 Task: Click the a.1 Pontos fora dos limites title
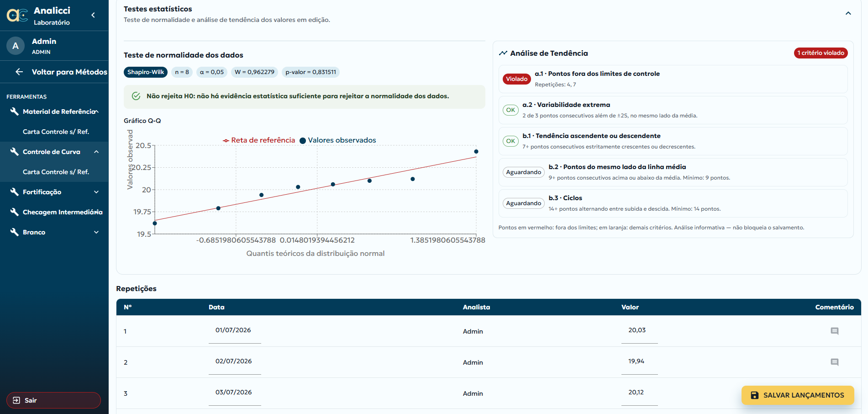pos(597,74)
